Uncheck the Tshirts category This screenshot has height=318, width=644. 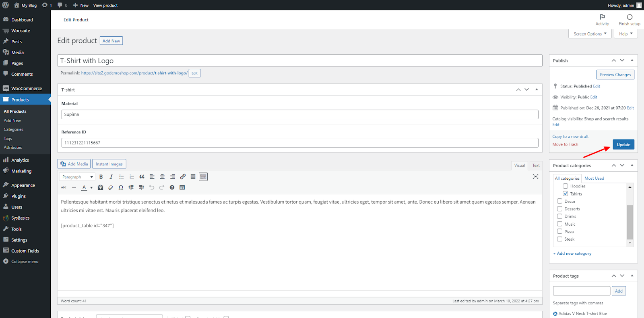(x=565, y=194)
